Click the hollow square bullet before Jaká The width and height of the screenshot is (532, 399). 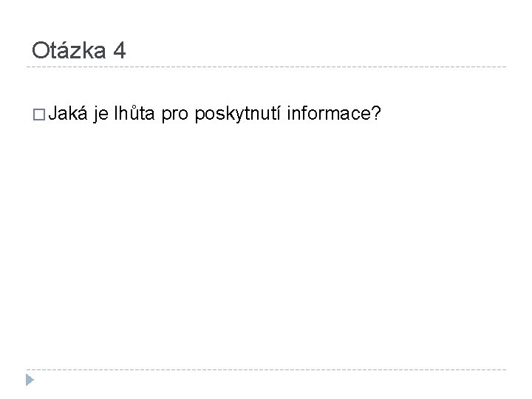pos(39,115)
